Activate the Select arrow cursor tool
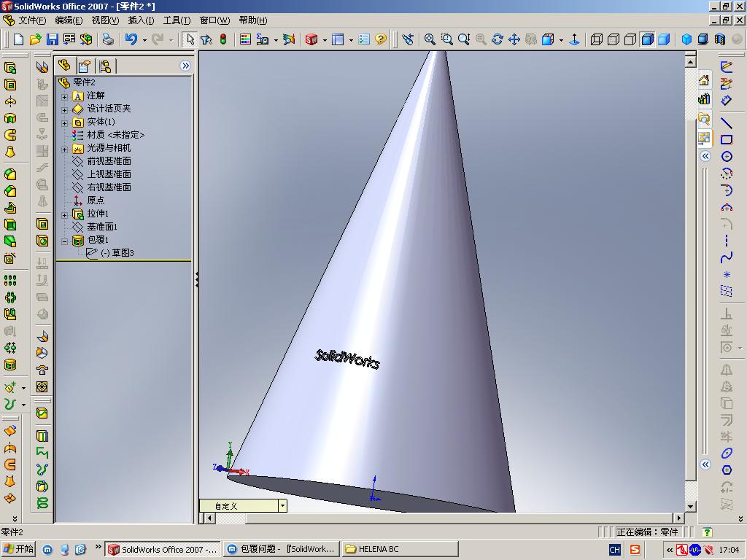 click(x=190, y=39)
